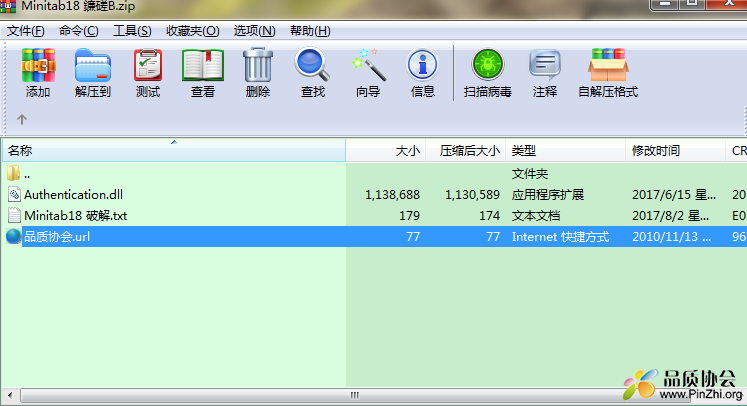Click the 1,138,688 size value
747x406 pixels.
click(392, 194)
